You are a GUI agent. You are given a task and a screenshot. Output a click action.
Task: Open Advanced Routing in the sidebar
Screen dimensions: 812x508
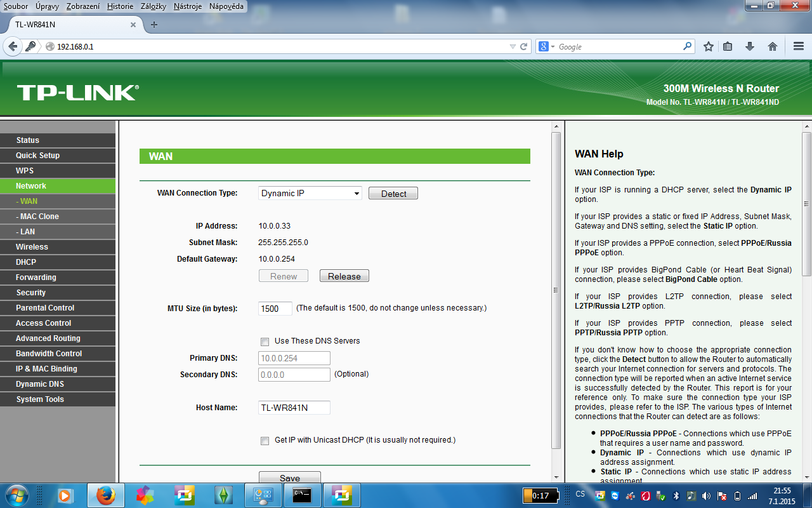[x=58, y=338]
